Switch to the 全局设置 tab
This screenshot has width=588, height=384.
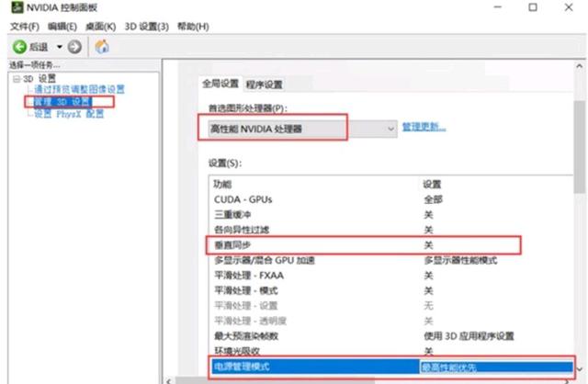(220, 84)
